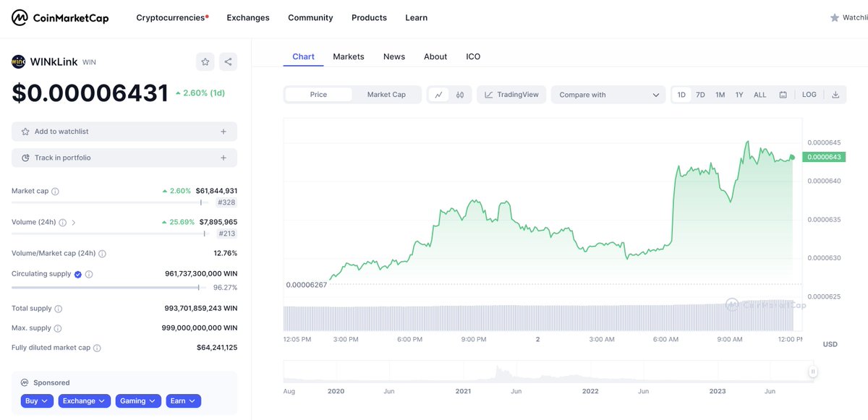Open Cryptocurrencies menu
This screenshot has width=868, height=420.
click(172, 17)
